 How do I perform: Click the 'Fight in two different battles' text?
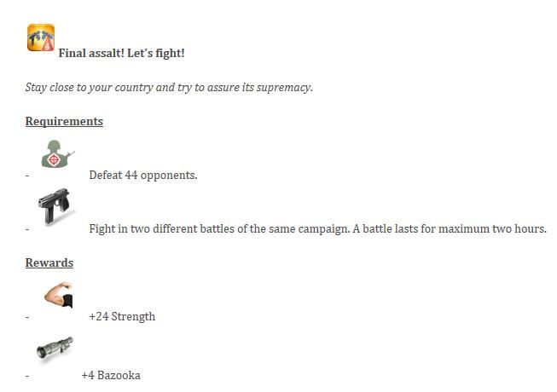317,229
